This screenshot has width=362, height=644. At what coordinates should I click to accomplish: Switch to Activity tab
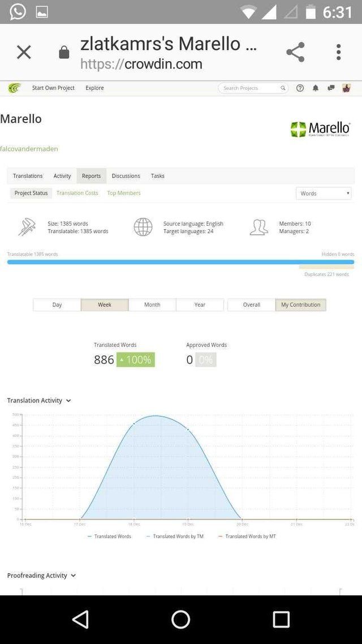(62, 176)
